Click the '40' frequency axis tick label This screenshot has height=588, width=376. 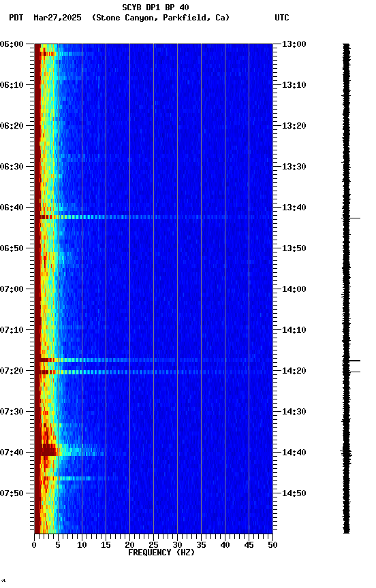click(x=225, y=545)
